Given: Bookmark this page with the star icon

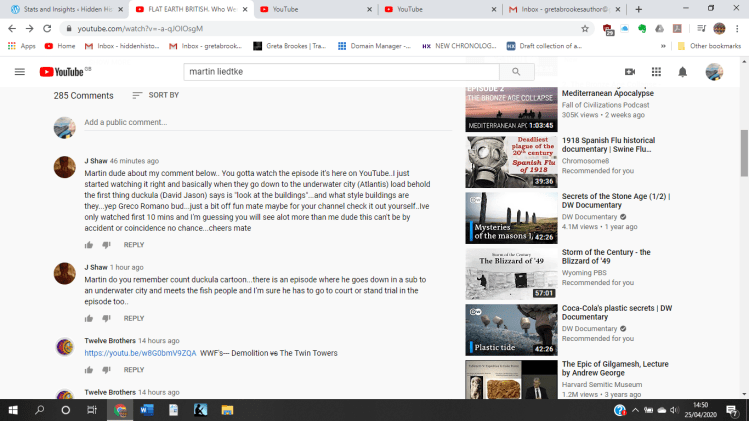Looking at the screenshot, I should pos(585,29).
